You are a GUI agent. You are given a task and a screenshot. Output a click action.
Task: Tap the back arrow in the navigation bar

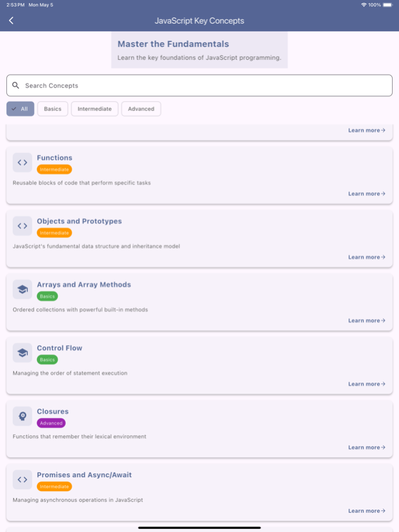(11, 20)
